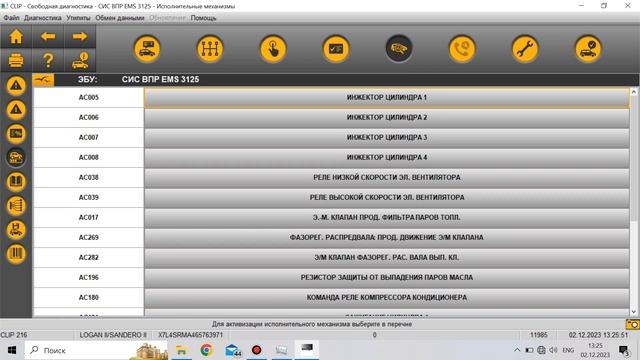Open the actuators sidebar icon
640x360 pixels.
point(16,157)
